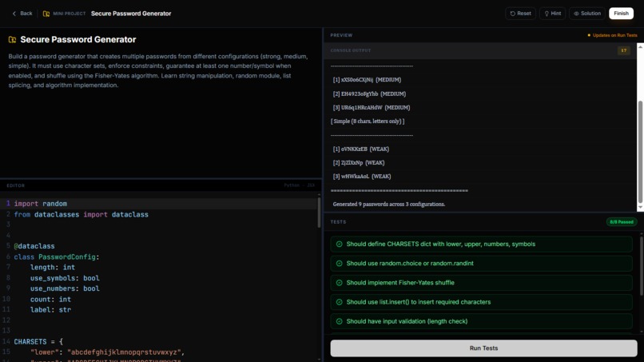
Task: Click the console scrollbar up arrow
Action: (x=640, y=47)
